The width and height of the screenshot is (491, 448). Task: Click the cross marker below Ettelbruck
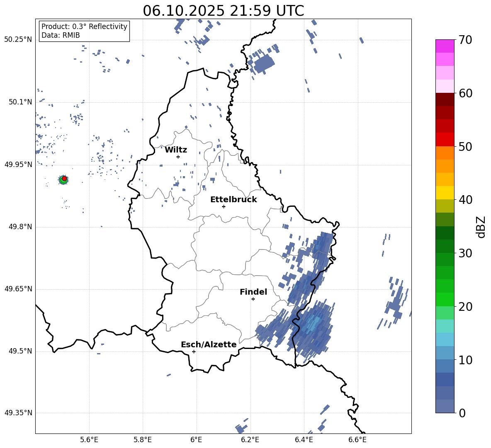(x=224, y=206)
